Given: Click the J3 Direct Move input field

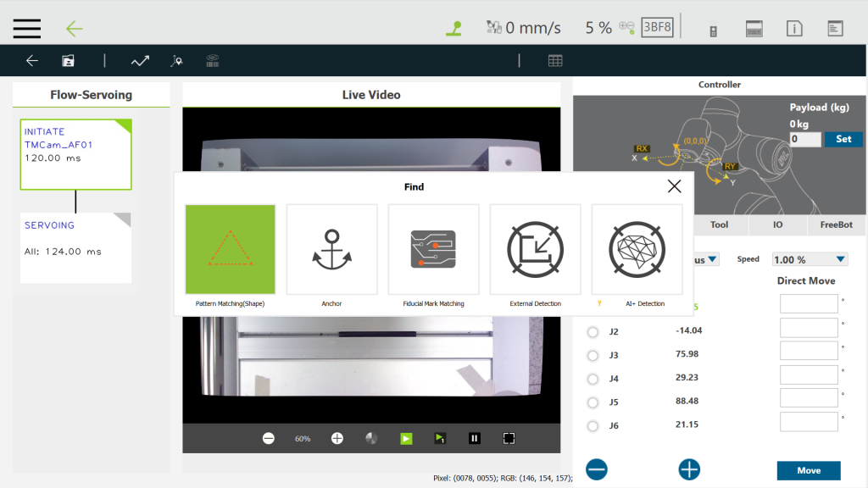Looking at the screenshot, I should coord(808,351).
